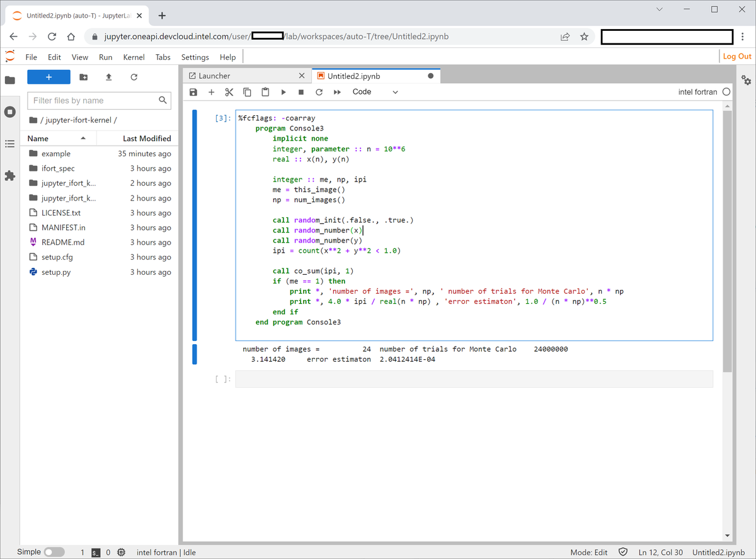Paste cell from the clipboard icon

click(x=265, y=92)
